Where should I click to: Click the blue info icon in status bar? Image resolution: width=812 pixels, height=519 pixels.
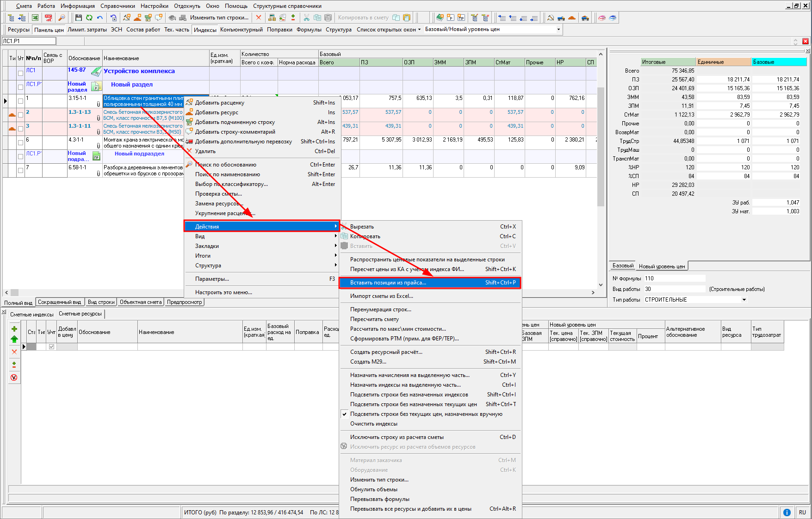787,513
